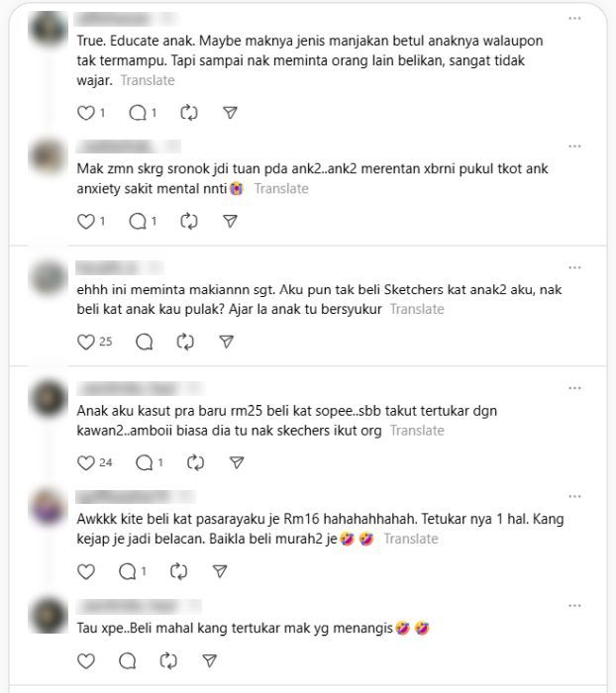The height and width of the screenshot is (693, 616).
Task: Like the comment with 24 likes
Action: pyautogui.click(x=86, y=462)
